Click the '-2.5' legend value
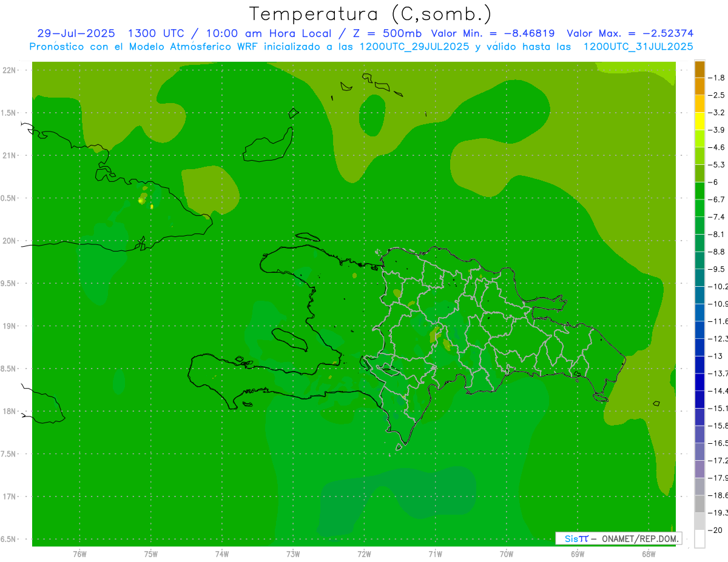 pyautogui.click(x=716, y=95)
